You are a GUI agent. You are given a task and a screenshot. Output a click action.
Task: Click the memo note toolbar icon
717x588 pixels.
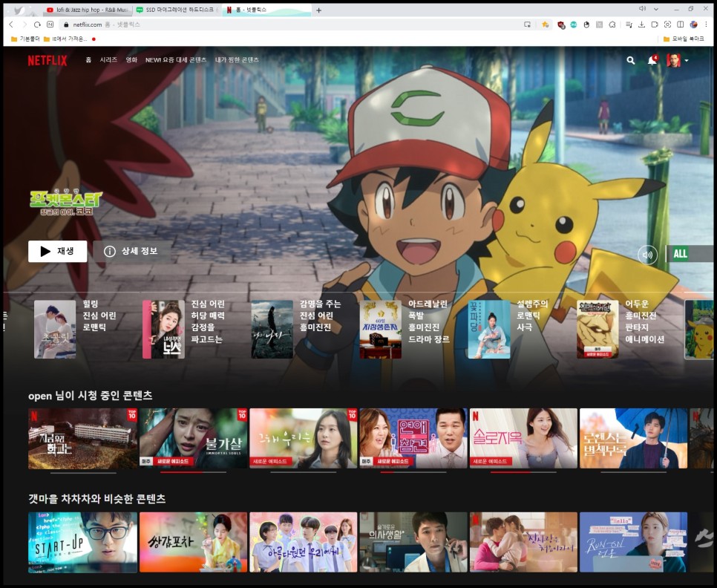point(655,24)
